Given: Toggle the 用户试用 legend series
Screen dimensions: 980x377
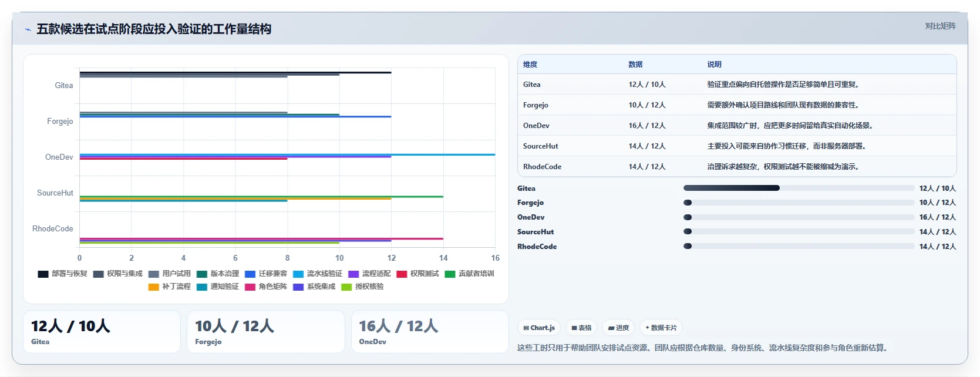Looking at the screenshot, I should click(x=169, y=274).
